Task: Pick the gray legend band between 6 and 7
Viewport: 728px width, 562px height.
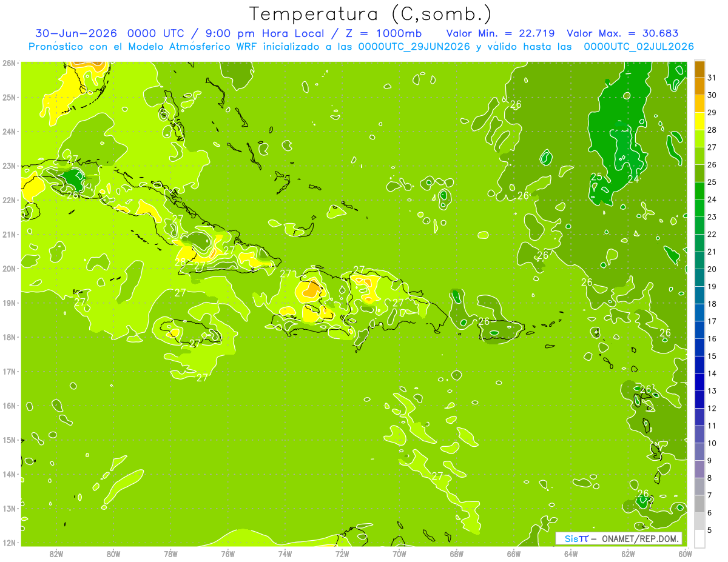Action: coord(699,504)
